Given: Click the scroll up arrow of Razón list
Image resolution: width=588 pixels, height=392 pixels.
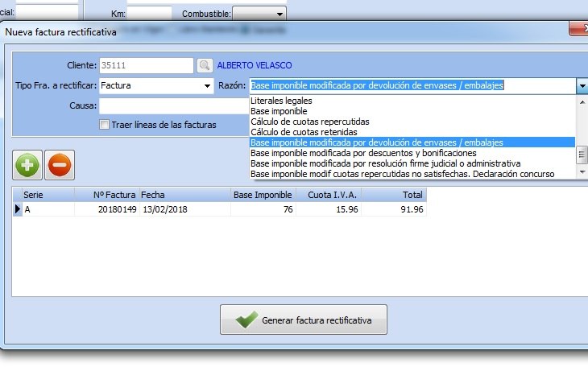Looking at the screenshot, I should point(582,102).
